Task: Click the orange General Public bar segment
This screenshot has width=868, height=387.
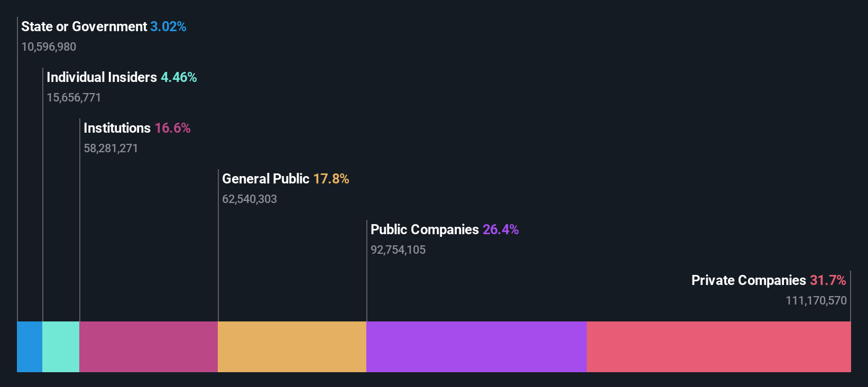Action: pos(292,347)
